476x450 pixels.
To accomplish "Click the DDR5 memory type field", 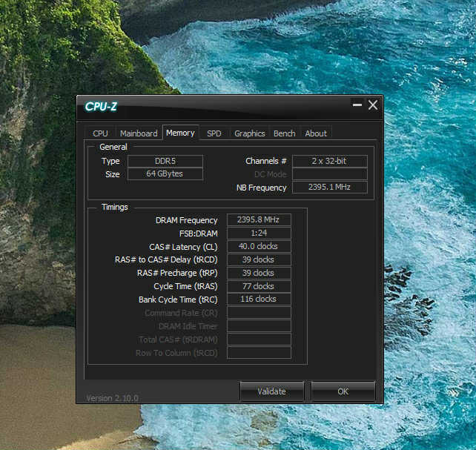I will coord(165,161).
